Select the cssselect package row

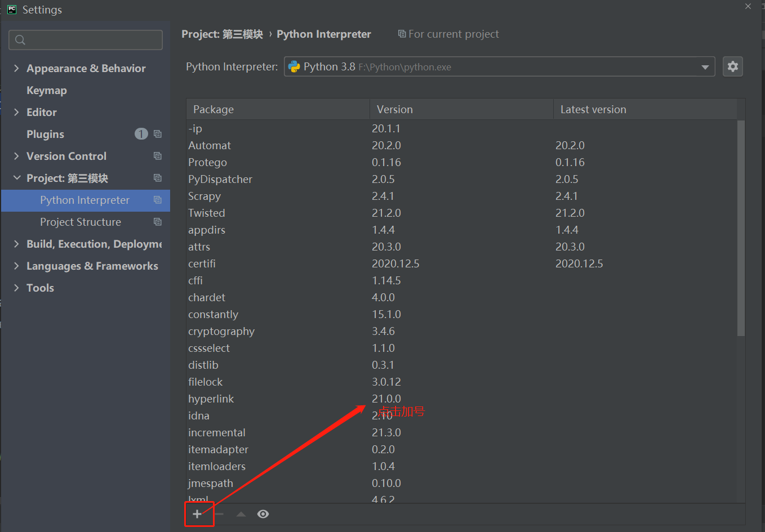(461, 348)
